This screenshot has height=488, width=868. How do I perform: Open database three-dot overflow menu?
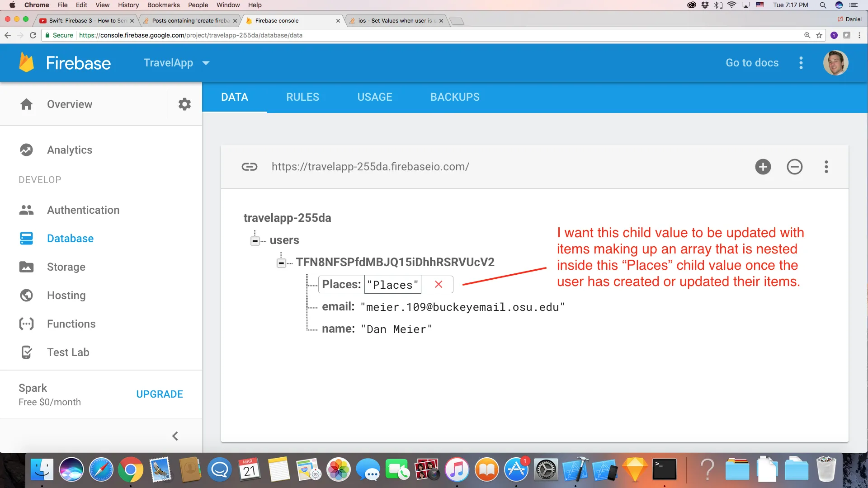coord(826,167)
